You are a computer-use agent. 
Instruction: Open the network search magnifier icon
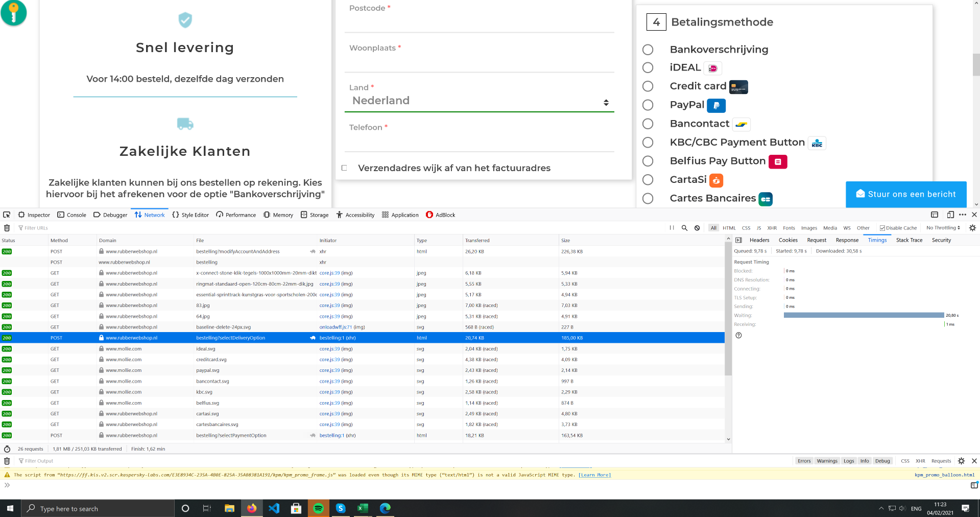(684, 228)
